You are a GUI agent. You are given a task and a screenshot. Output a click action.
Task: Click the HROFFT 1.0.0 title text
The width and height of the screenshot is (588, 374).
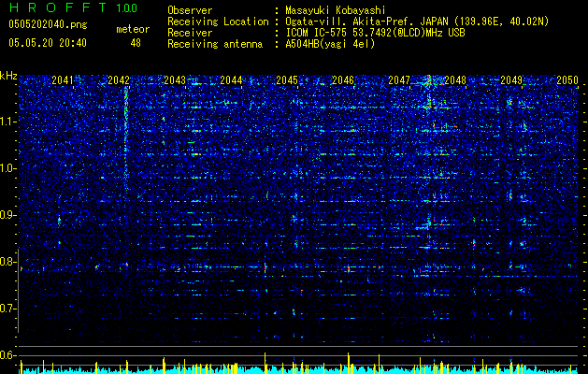coord(73,7)
